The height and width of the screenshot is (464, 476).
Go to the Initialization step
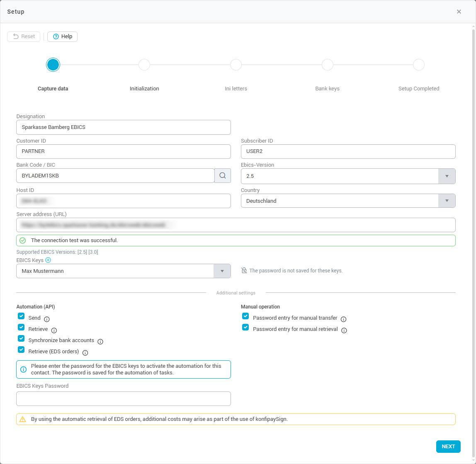144,65
